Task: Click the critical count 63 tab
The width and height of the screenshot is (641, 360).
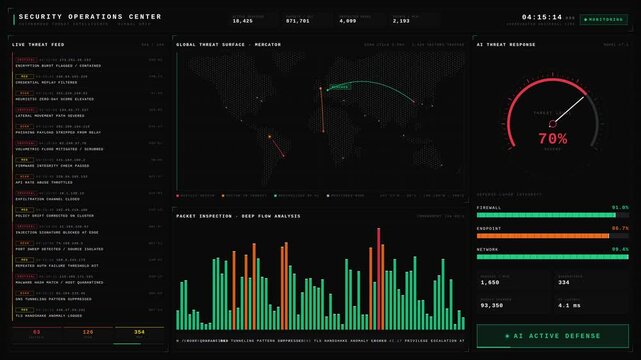Action: click(36, 334)
